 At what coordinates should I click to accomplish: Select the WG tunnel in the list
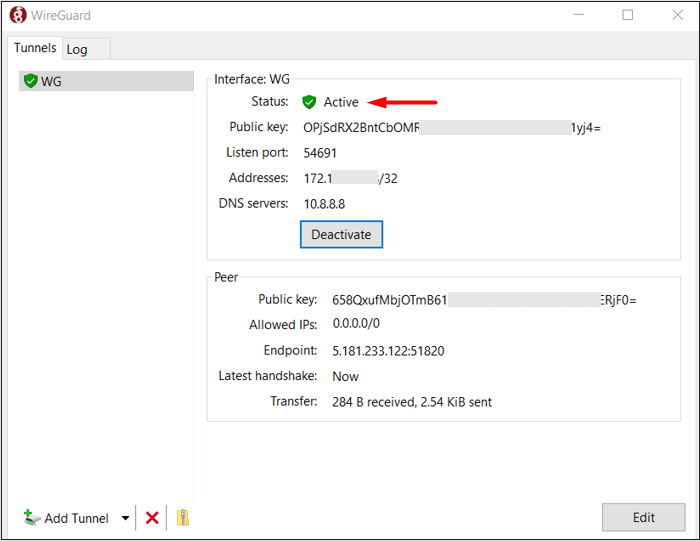coord(106,81)
